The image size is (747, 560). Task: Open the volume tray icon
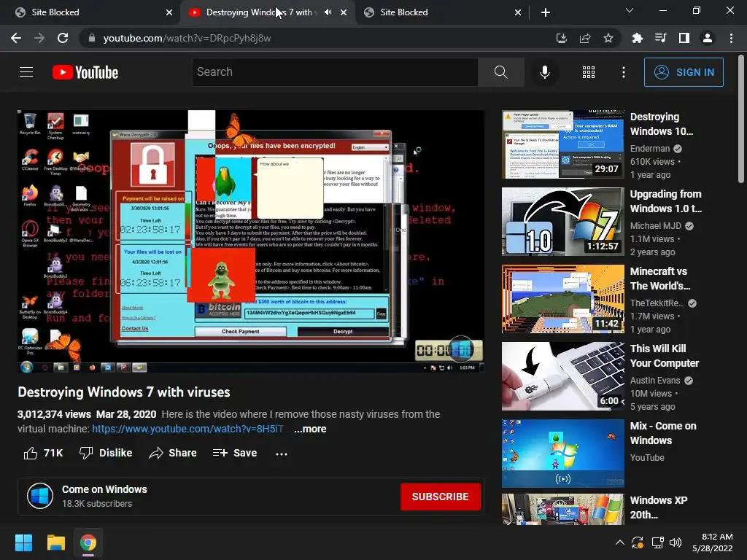point(676,542)
